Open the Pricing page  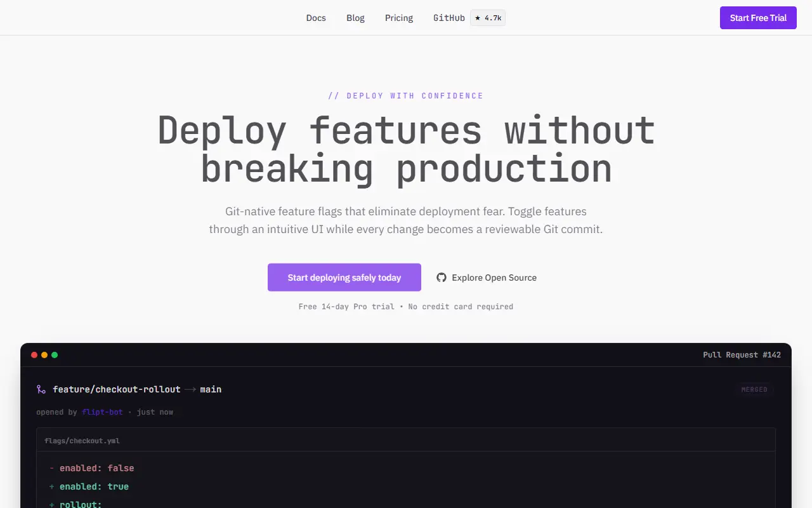[x=399, y=18]
